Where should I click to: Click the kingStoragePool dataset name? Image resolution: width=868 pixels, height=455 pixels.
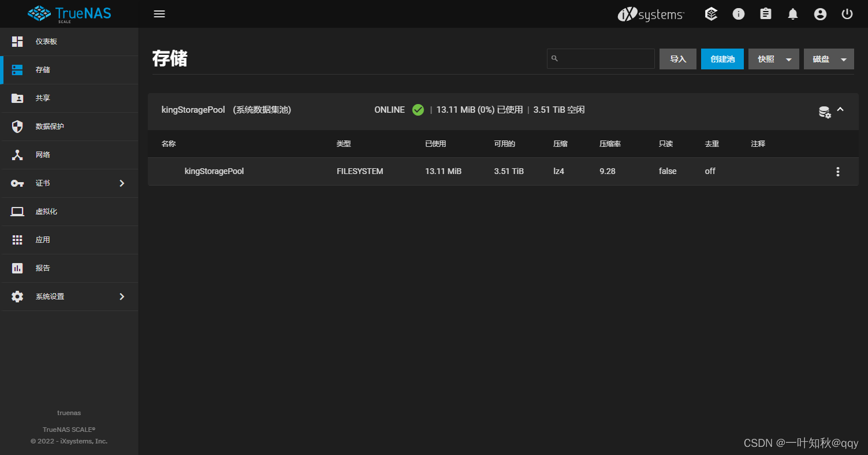214,171
